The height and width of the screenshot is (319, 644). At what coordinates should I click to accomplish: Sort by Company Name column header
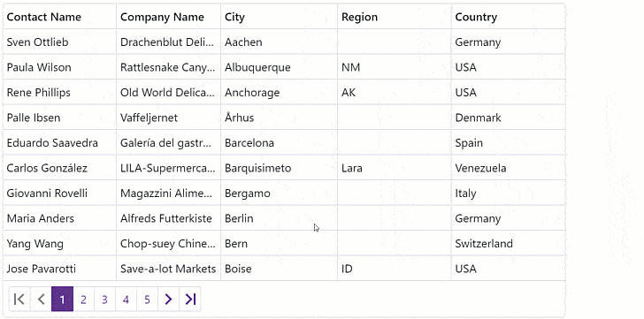click(168, 17)
